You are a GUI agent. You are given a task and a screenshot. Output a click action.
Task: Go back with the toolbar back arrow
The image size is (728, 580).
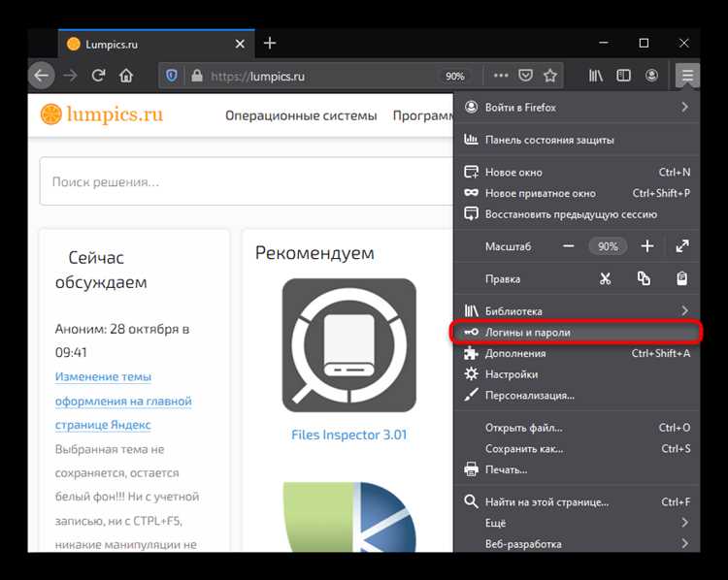(42, 76)
